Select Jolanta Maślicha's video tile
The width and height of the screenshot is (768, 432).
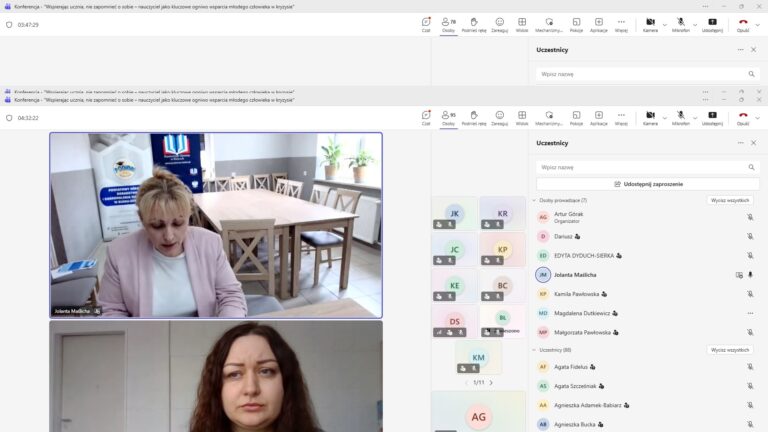click(x=216, y=225)
